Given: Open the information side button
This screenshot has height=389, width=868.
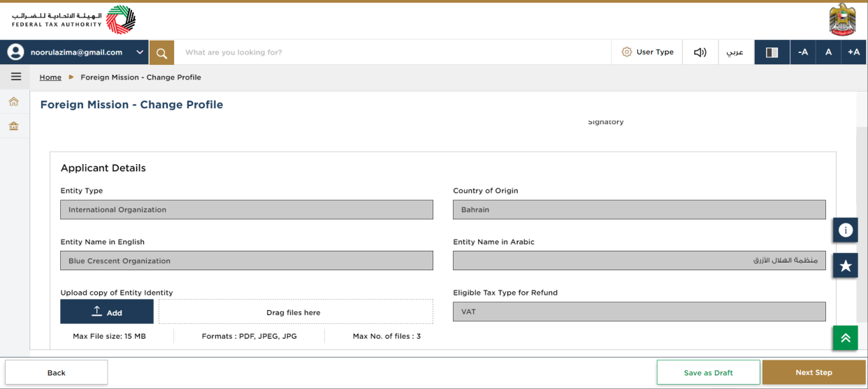Looking at the screenshot, I should coord(846,230).
